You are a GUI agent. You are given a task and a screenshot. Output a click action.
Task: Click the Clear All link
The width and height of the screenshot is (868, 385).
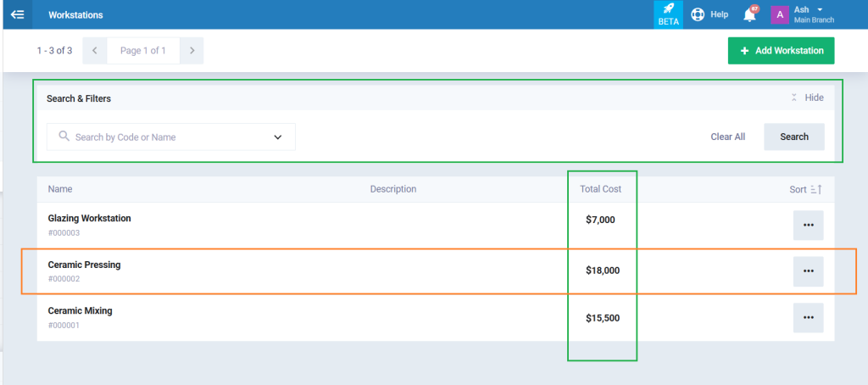(728, 137)
